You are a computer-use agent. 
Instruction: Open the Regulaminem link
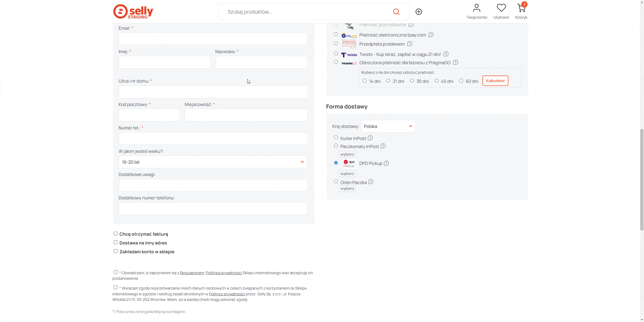[x=192, y=273]
